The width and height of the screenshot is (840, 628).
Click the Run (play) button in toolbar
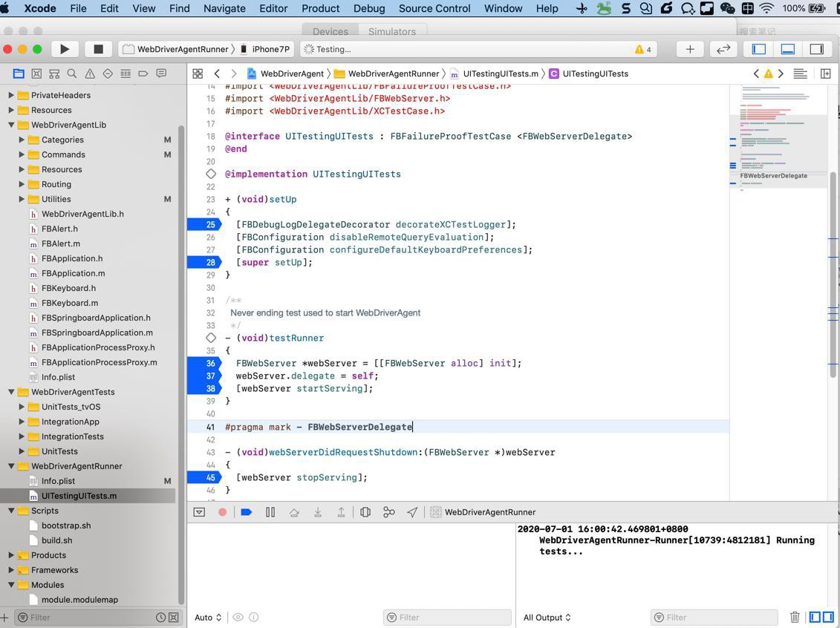tap(65, 49)
